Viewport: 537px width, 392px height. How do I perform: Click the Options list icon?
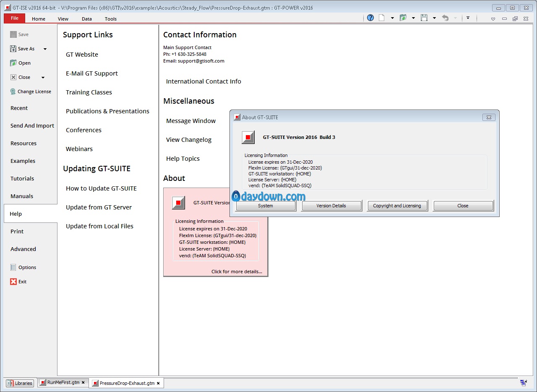pos(13,267)
